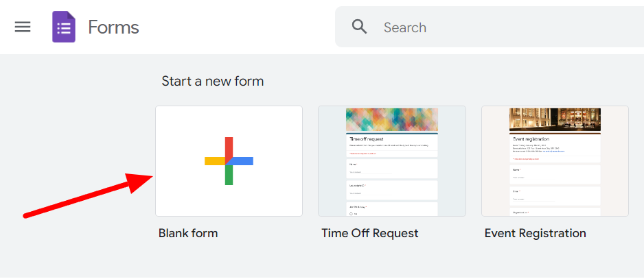This screenshot has height=279, width=644.
Task: Open the Time Off Request template thumbnail
Action: point(392,161)
